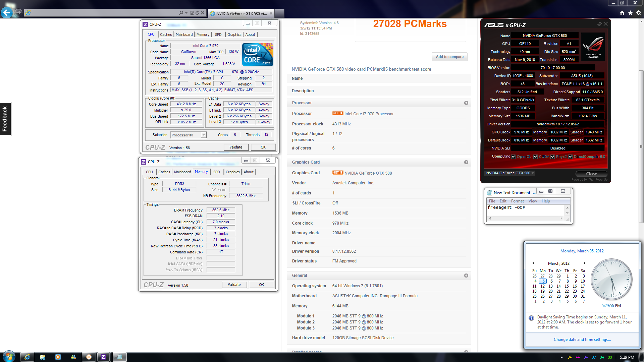Screen dimensions: 644x362
Task: Click the Notepad scroll right arrow
Action: [x=561, y=218]
